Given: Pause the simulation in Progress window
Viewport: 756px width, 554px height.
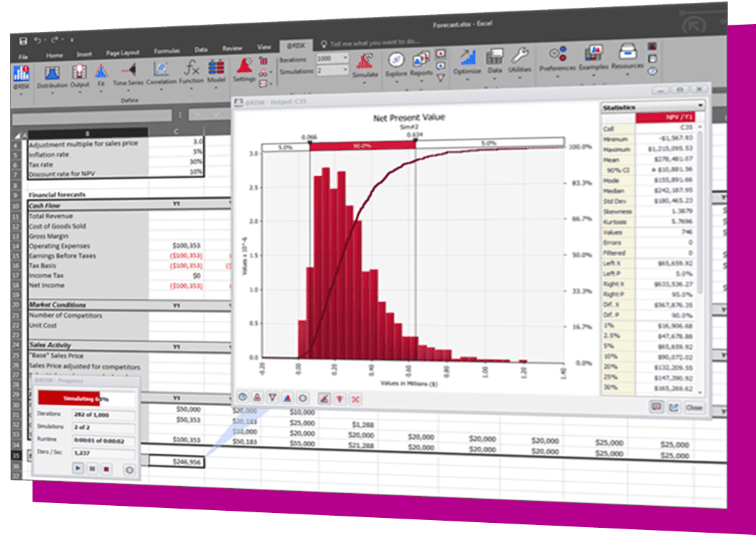Looking at the screenshot, I should 93,468.
